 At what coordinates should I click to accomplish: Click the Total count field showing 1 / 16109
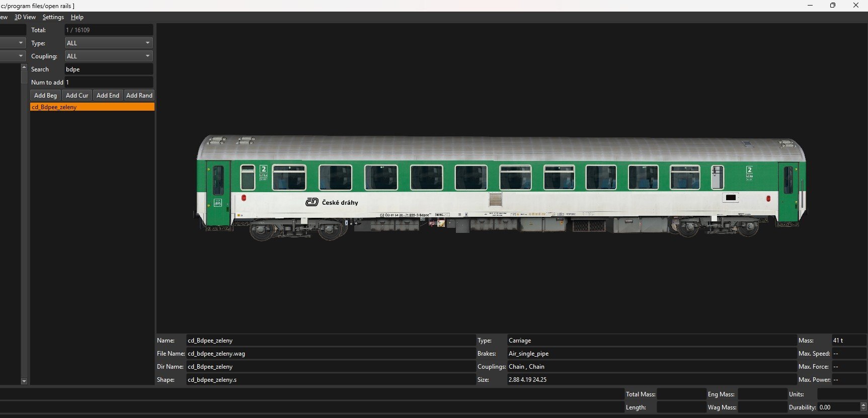pyautogui.click(x=109, y=30)
